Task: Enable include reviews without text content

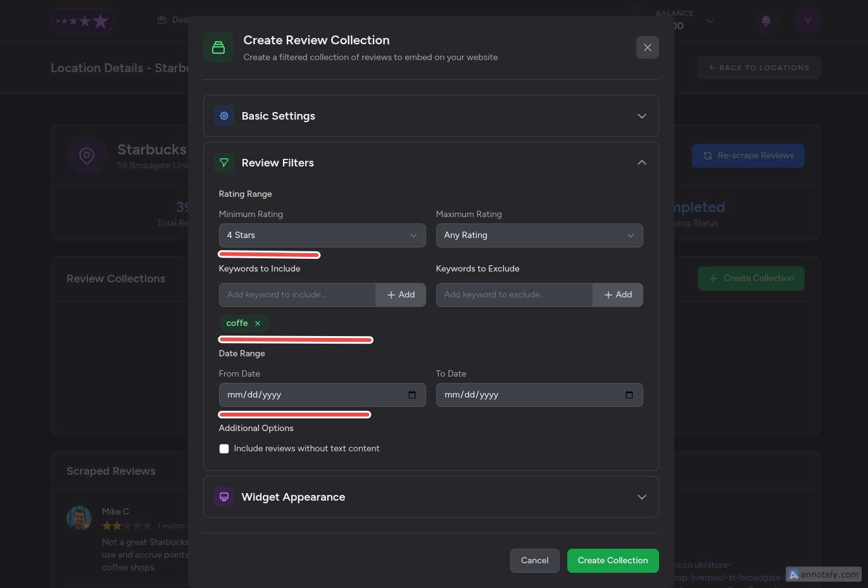Action: [x=224, y=448]
